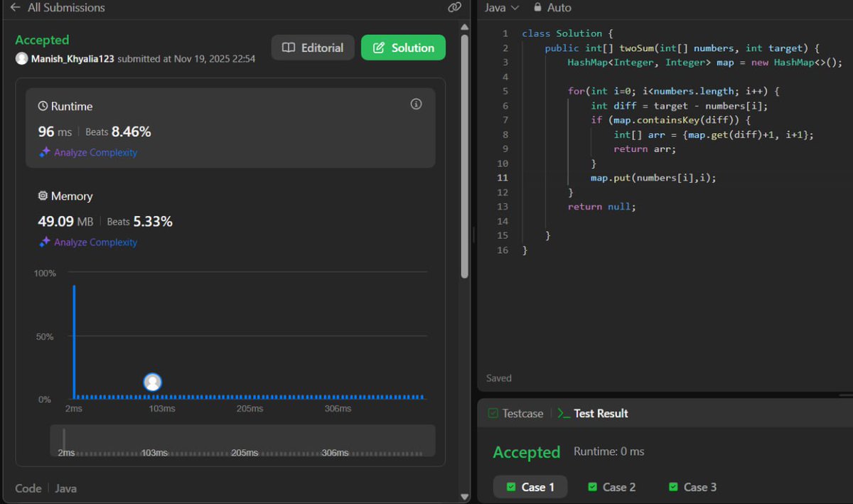The width and height of the screenshot is (853, 504).
Task: Copy submission link via chain icon
Action: click(454, 8)
